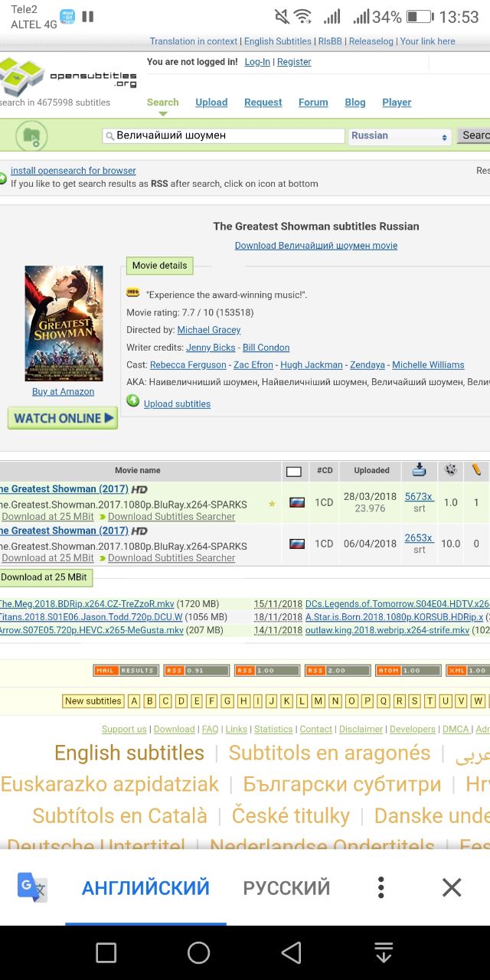This screenshot has width=490, height=980.
Task: Click Buy at Amazon link
Action: [63, 391]
